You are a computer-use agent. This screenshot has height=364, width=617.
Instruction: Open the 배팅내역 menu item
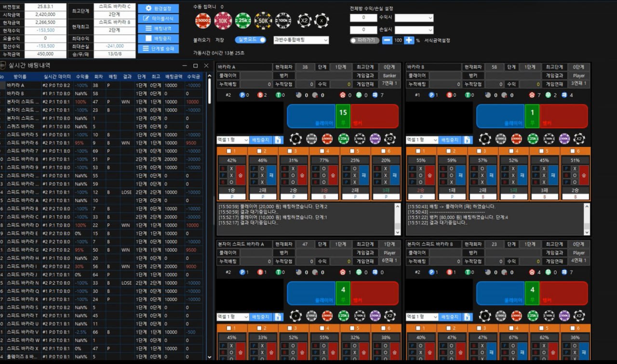[x=158, y=29]
